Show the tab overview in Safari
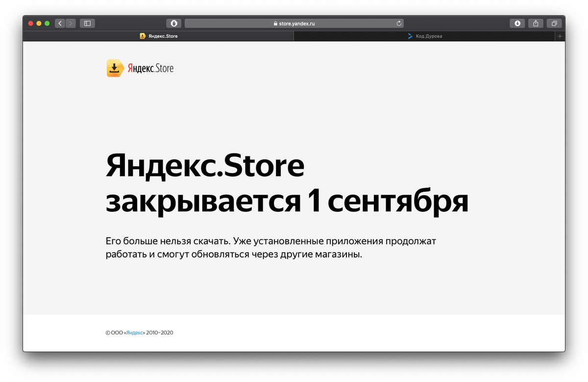This screenshot has width=588, height=382. coord(554,23)
